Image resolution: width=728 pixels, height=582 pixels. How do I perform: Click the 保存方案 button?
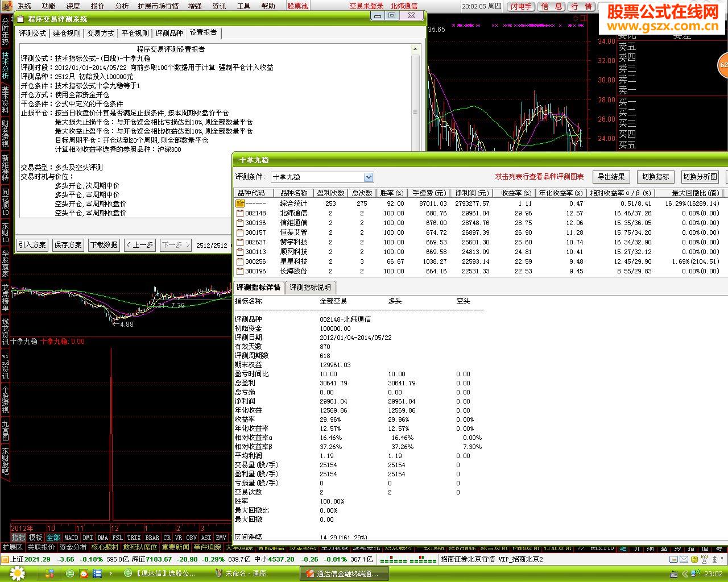click(x=68, y=245)
